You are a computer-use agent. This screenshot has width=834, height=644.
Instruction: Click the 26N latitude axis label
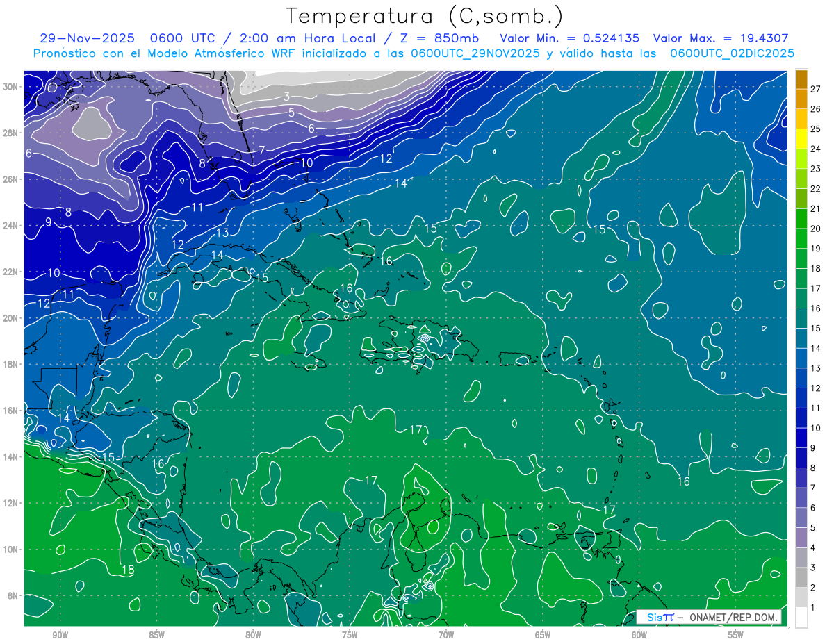(x=10, y=179)
